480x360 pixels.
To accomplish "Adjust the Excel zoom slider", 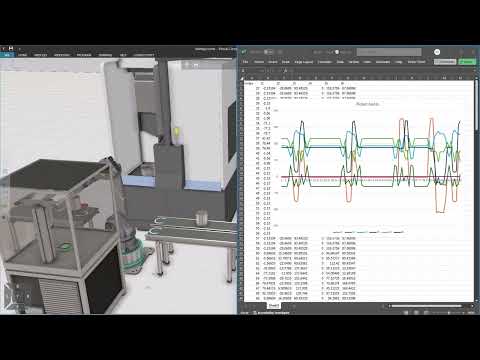I will 448,313.
